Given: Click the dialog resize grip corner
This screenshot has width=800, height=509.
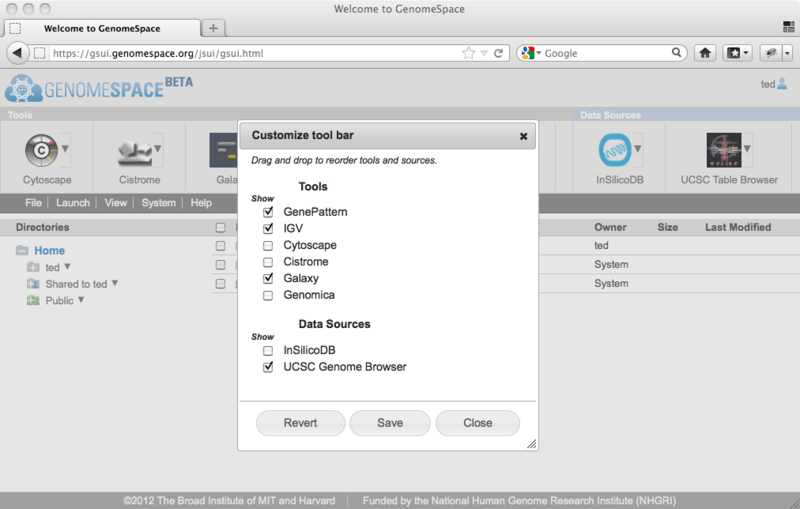Looking at the screenshot, I should (x=532, y=444).
